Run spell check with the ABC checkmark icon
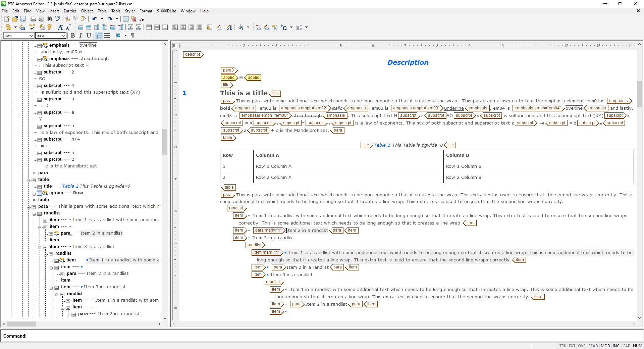The image size is (644, 349). [x=57, y=19]
